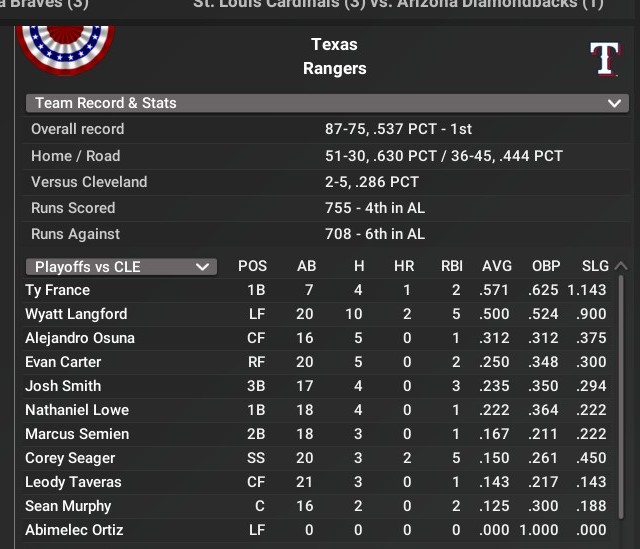Select the Evan Carter row
This screenshot has height=549, width=640.
point(63,362)
